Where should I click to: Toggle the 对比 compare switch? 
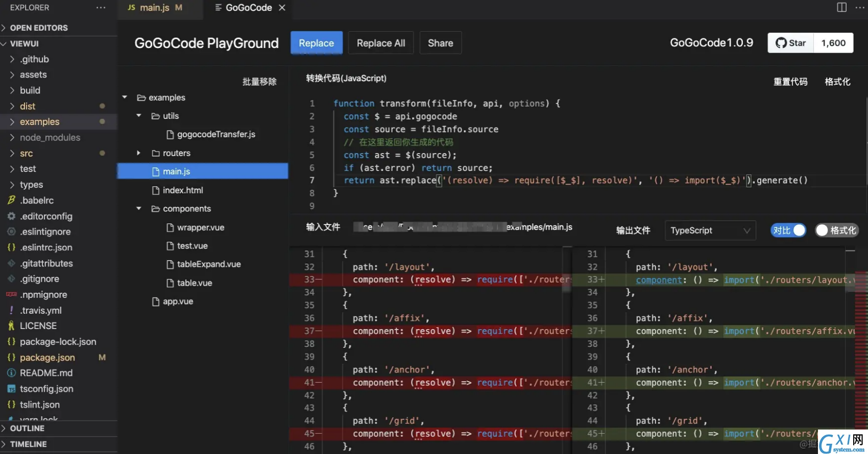tap(788, 231)
